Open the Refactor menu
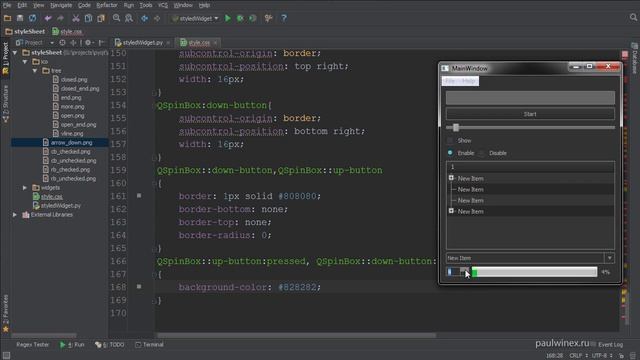 (x=107, y=5)
